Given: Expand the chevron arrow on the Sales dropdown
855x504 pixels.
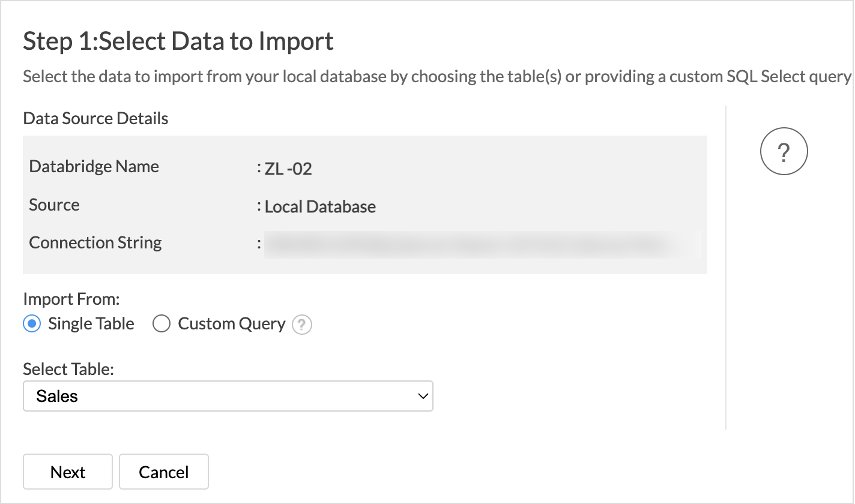Looking at the screenshot, I should coord(423,396).
